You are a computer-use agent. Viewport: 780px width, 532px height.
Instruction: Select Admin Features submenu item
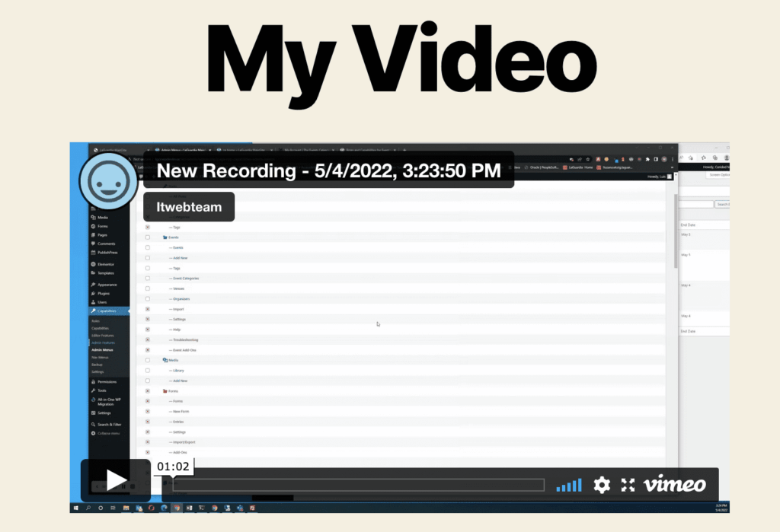(103, 342)
